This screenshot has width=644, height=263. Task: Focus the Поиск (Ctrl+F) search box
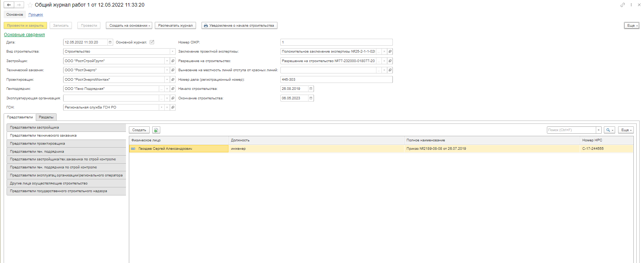tap(571, 130)
